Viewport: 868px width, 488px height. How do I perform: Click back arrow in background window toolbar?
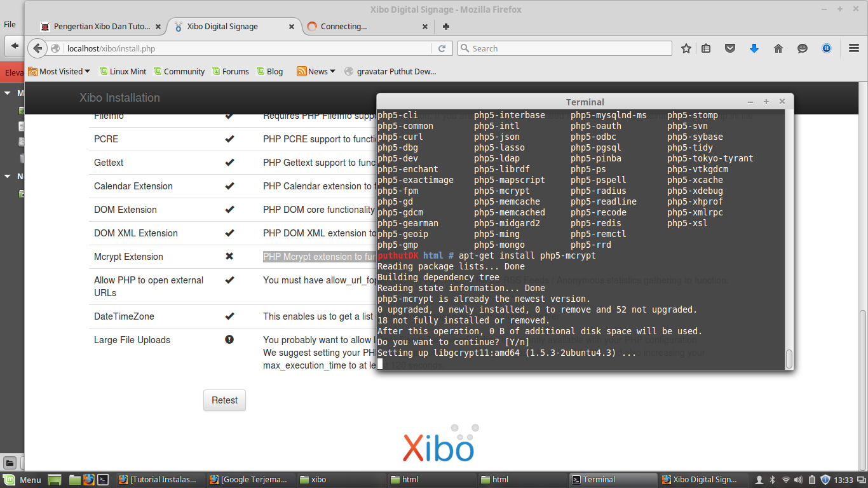click(x=14, y=46)
